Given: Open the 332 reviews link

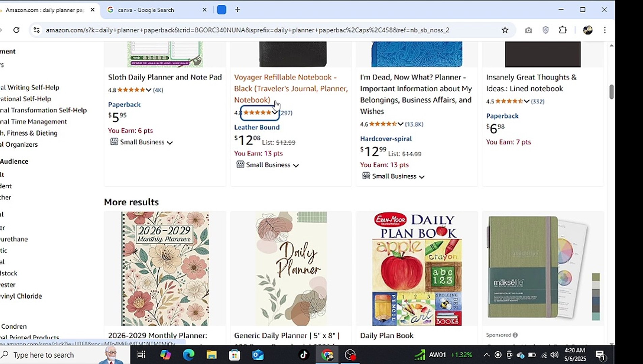Looking at the screenshot, I should coord(538,101).
